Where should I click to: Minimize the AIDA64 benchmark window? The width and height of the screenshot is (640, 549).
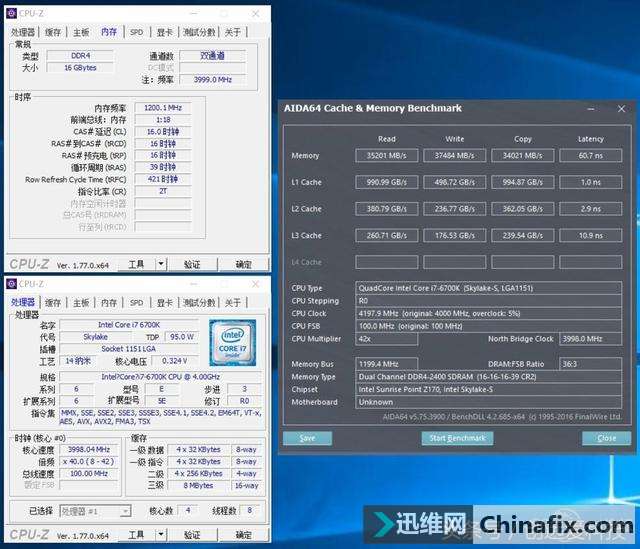coord(591,109)
